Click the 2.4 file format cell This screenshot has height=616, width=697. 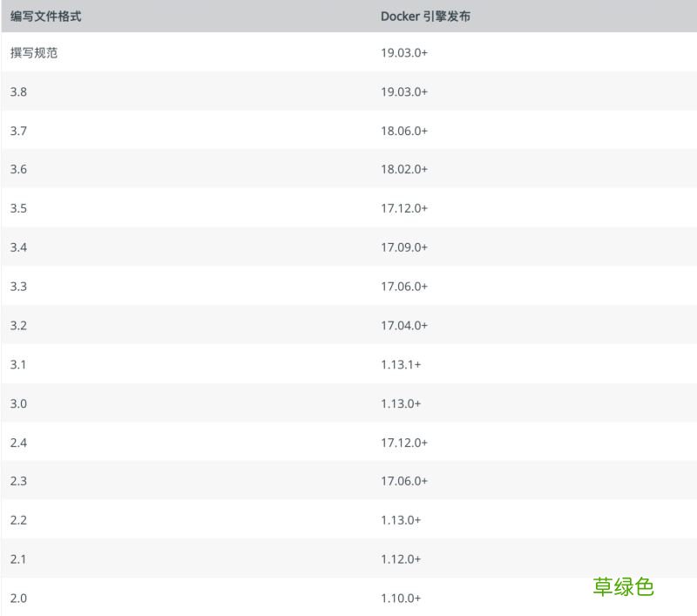point(18,443)
